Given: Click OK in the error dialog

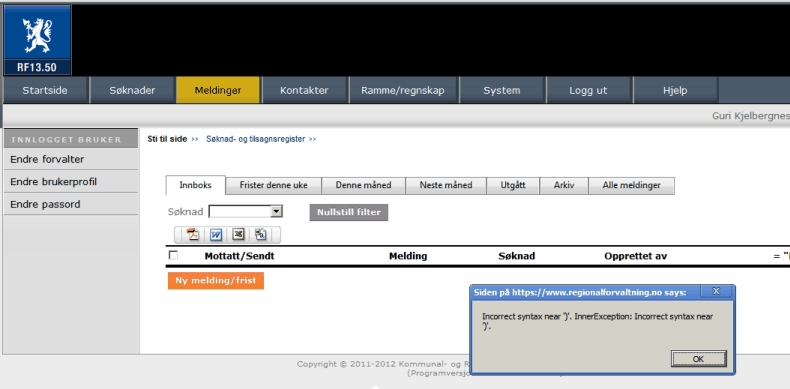Looking at the screenshot, I should click(x=698, y=359).
